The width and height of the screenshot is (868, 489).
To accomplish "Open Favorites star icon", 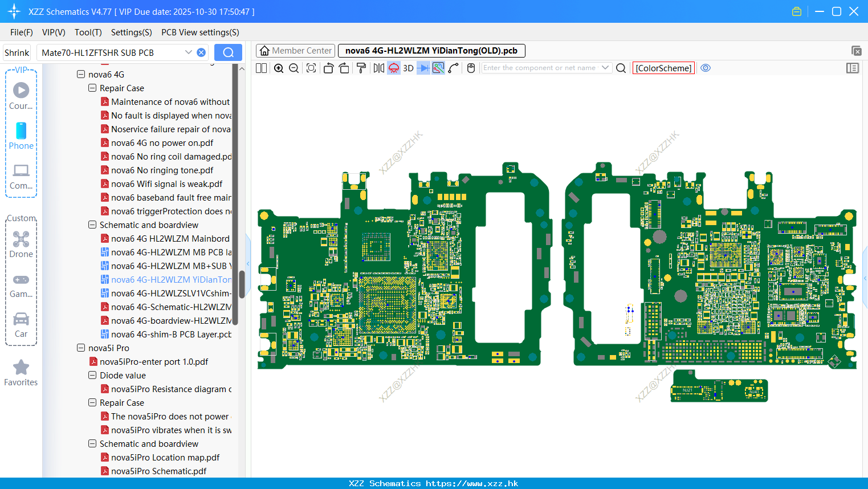I will tap(21, 373).
